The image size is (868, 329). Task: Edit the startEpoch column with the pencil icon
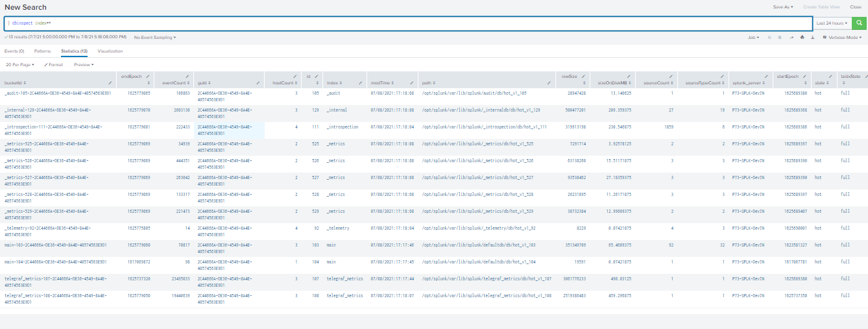[x=804, y=77]
